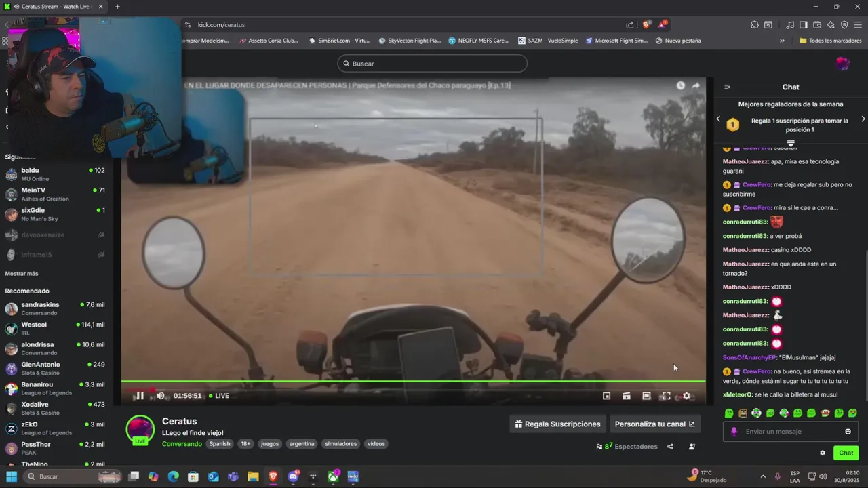Screen dimensions: 868x488
Task: Open Brave extensions puzzle icon
Action: click(x=754, y=25)
